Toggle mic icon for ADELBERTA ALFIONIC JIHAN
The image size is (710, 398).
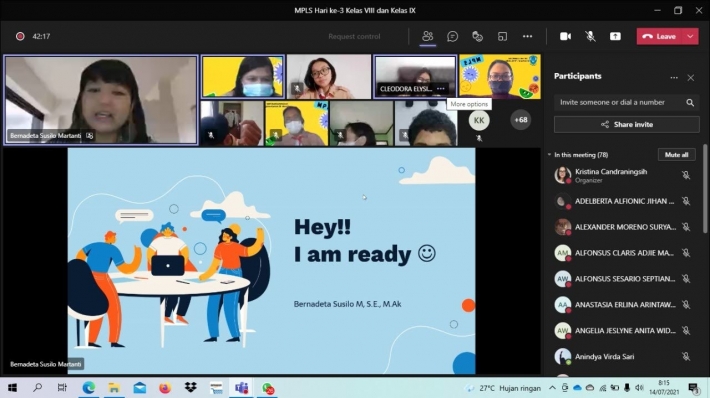686,201
